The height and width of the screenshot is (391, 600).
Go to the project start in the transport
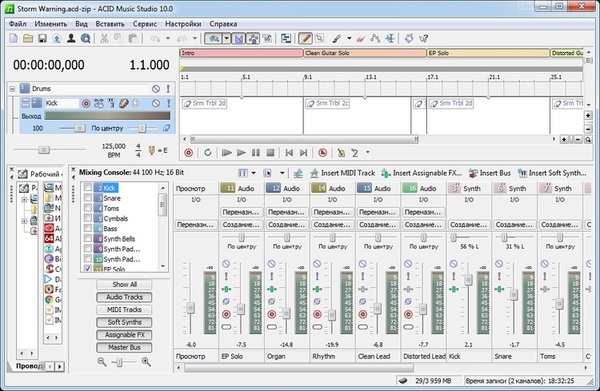(x=289, y=153)
